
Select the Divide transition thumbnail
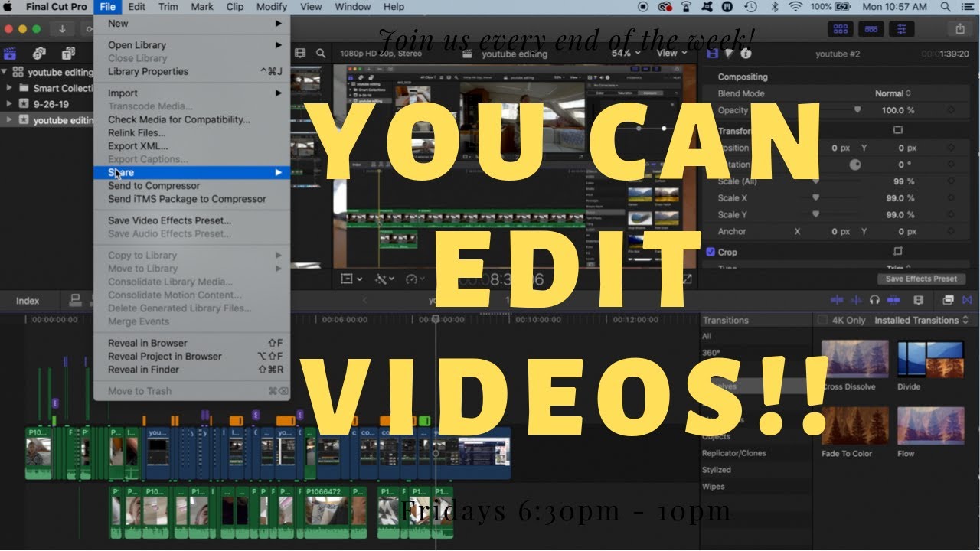[x=930, y=359]
